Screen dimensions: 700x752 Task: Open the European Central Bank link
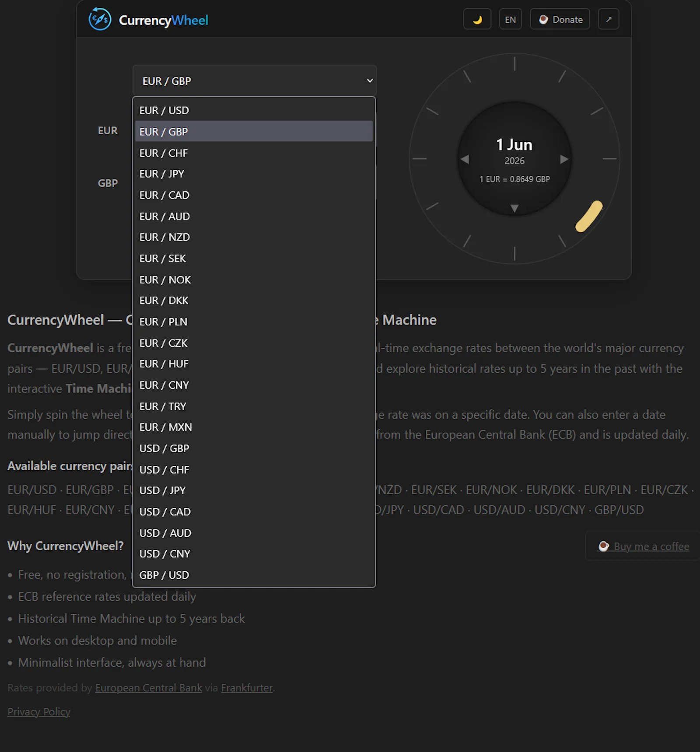pyautogui.click(x=149, y=688)
